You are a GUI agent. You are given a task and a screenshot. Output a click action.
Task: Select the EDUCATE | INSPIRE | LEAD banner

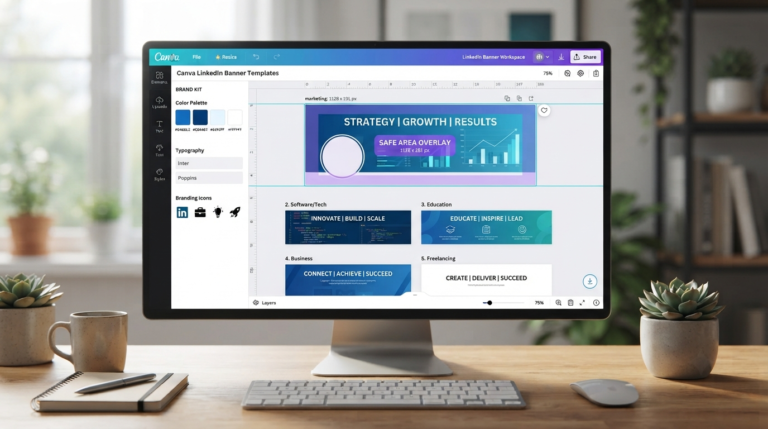486,227
